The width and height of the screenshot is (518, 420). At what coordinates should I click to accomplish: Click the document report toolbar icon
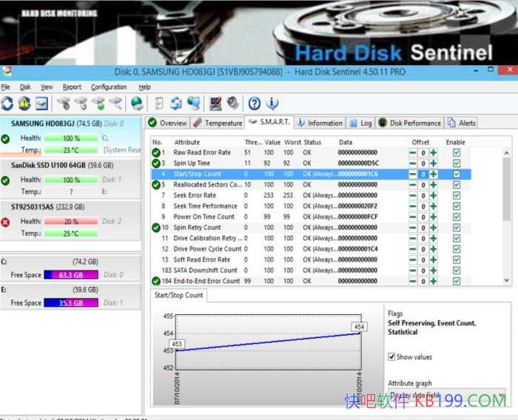(159, 104)
